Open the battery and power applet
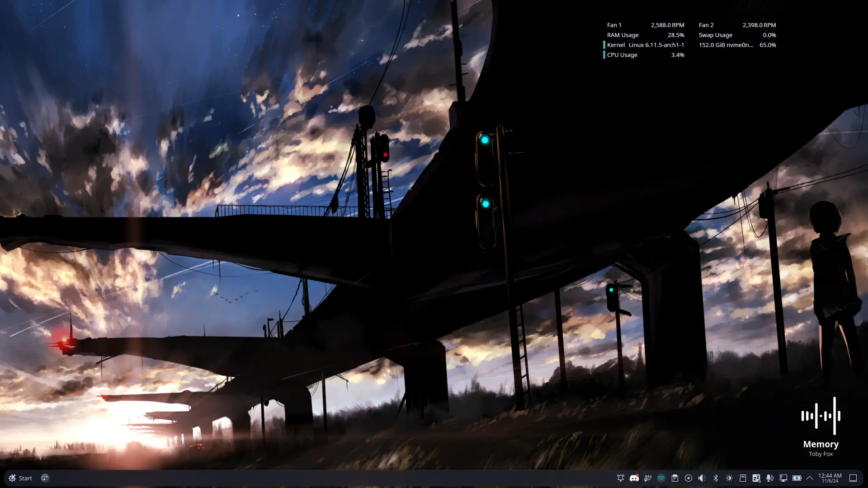Viewport: 868px width, 488px height. pos(797,478)
